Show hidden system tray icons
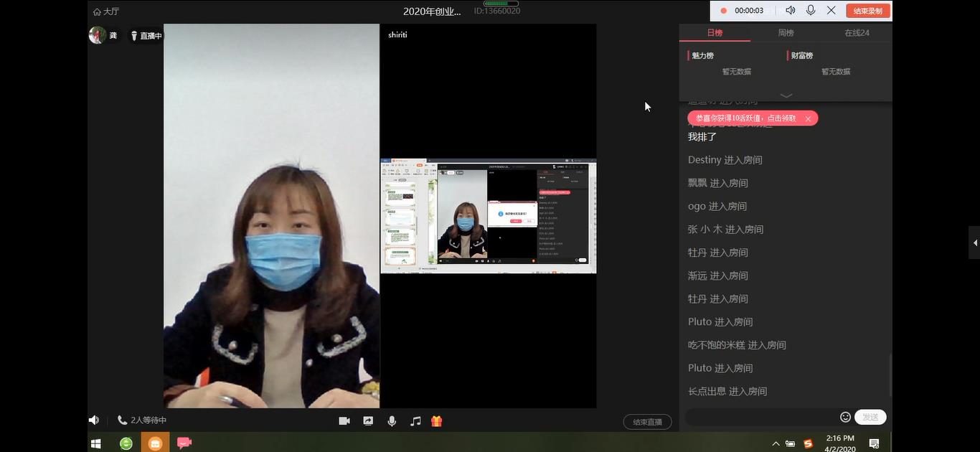This screenshot has height=452, width=980. [x=776, y=443]
